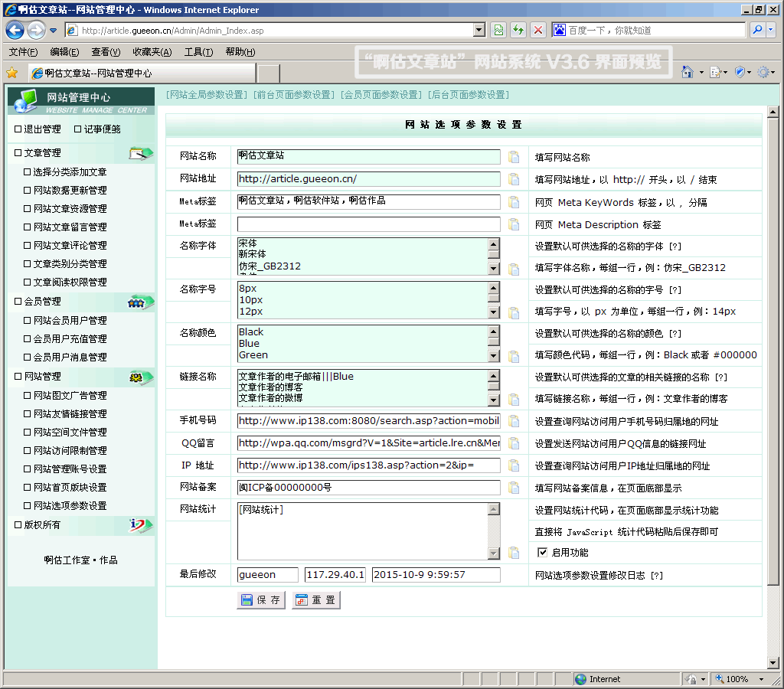784x689 pixels.
Task: Open the 工具 menu
Action: (198, 52)
